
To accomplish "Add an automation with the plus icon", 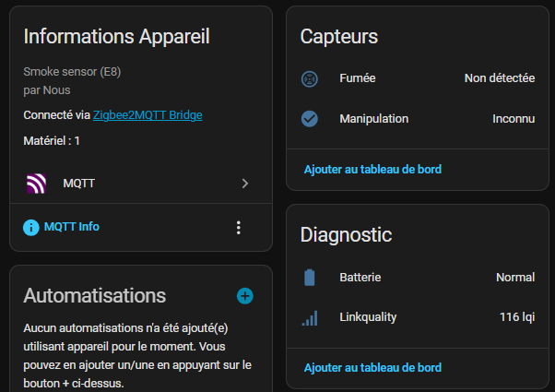I will click(x=244, y=296).
